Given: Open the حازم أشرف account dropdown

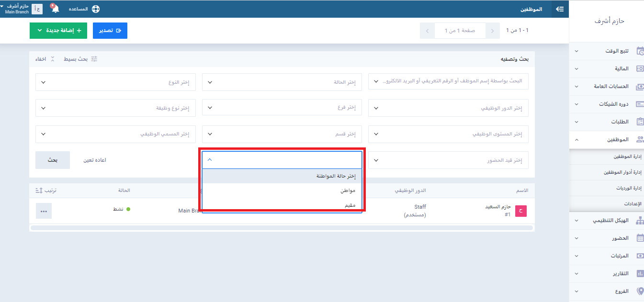Looking at the screenshot, I should pyautogui.click(x=16, y=9).
